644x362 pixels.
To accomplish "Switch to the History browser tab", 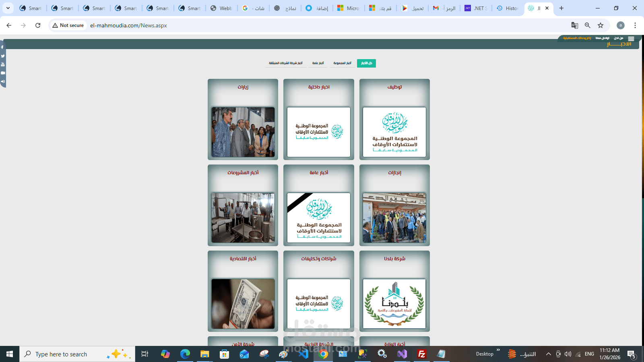I will [508, 8].
